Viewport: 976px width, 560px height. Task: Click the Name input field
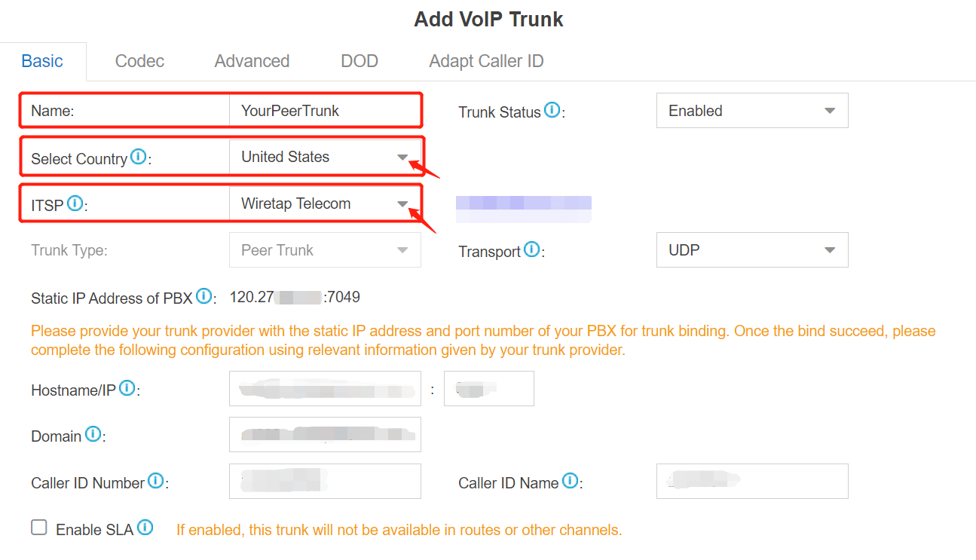pos(325,110)
